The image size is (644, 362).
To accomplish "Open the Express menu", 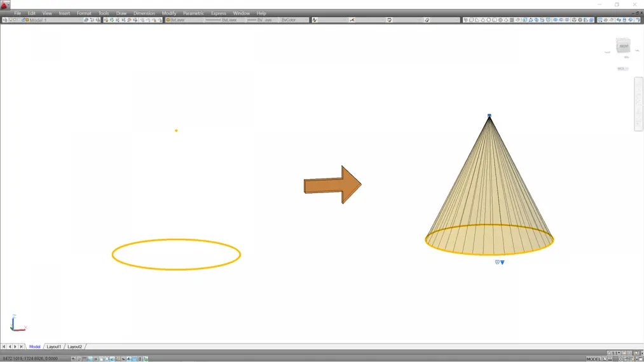I will click(218, 13).
